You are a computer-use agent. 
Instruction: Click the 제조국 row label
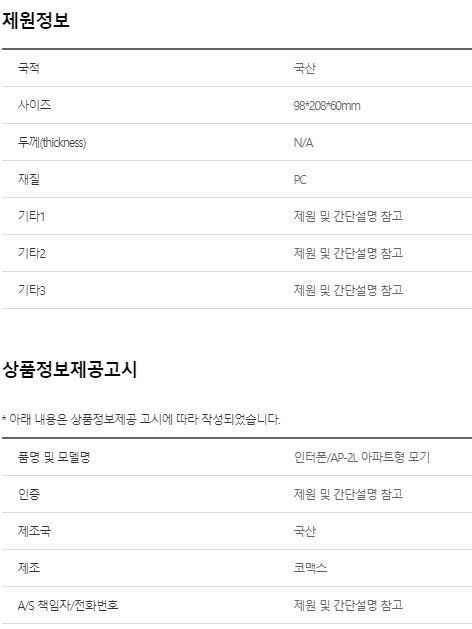tap(34, 531)
